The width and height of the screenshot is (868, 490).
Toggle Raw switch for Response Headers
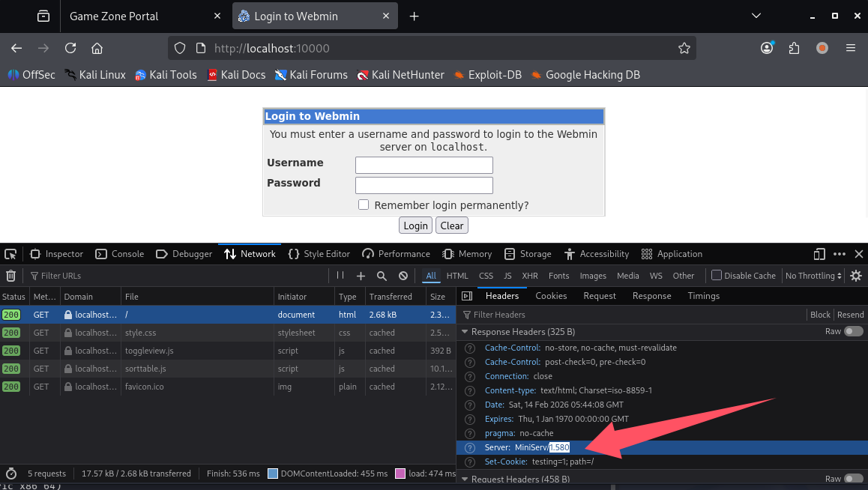[x=853, y=331]
